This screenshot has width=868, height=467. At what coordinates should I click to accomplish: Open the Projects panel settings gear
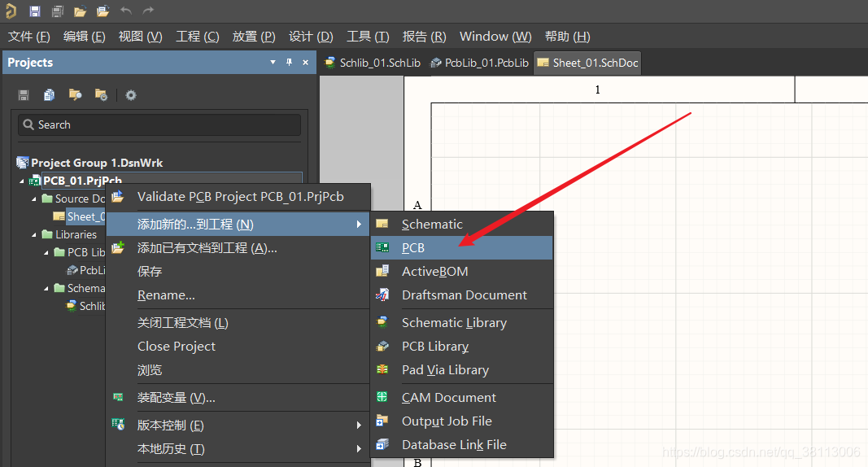pos(131,95)
